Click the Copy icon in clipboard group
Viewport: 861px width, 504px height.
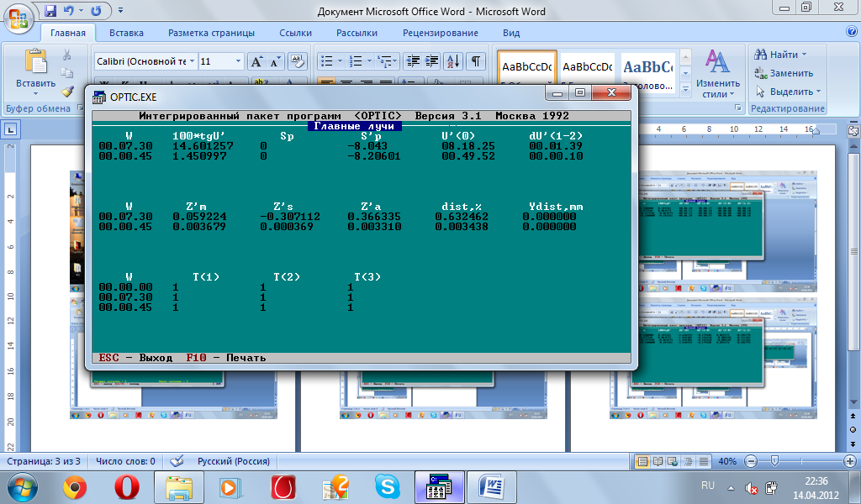tap(67, 73)
